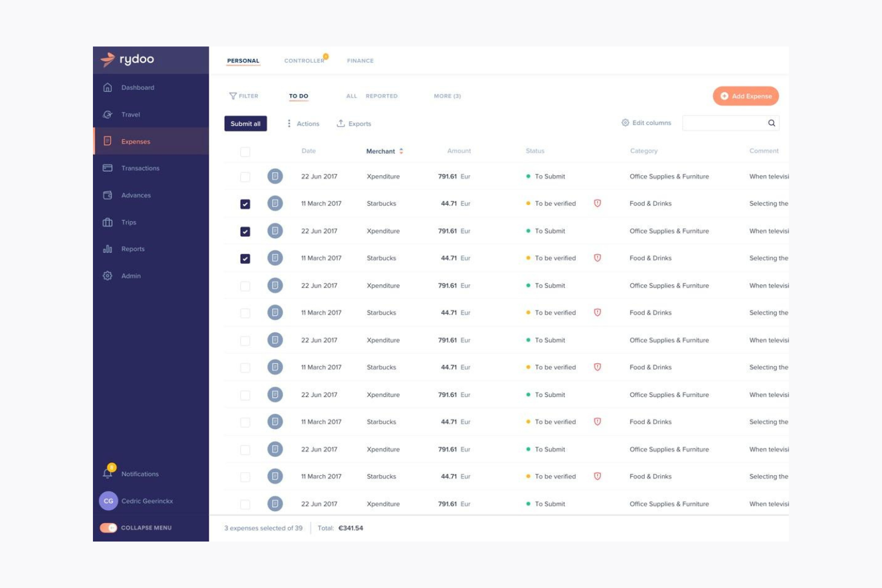Expand the More (3) filter options

447,96
